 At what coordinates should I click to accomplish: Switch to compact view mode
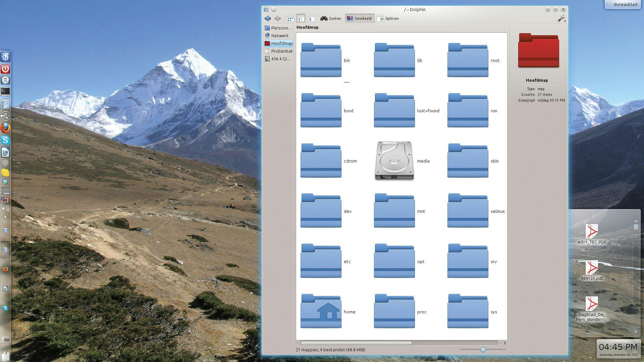click(301, 19)
